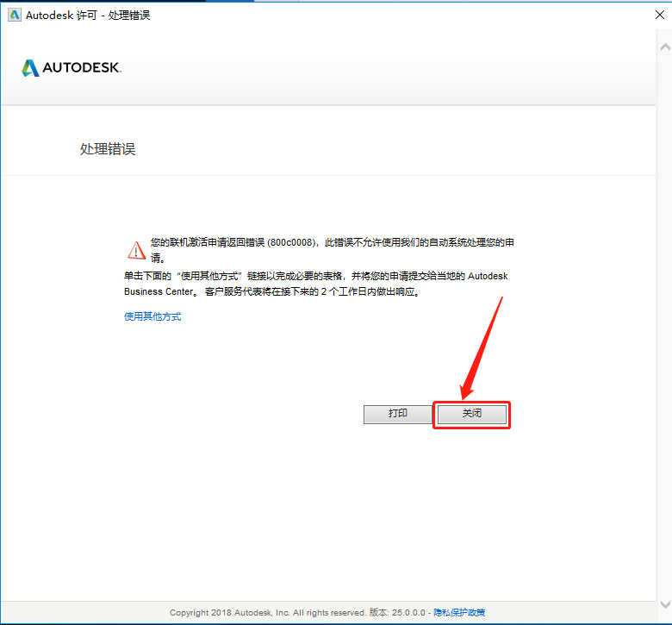Click the '2 个工作日内做出响应' sentence

point(370,291)
